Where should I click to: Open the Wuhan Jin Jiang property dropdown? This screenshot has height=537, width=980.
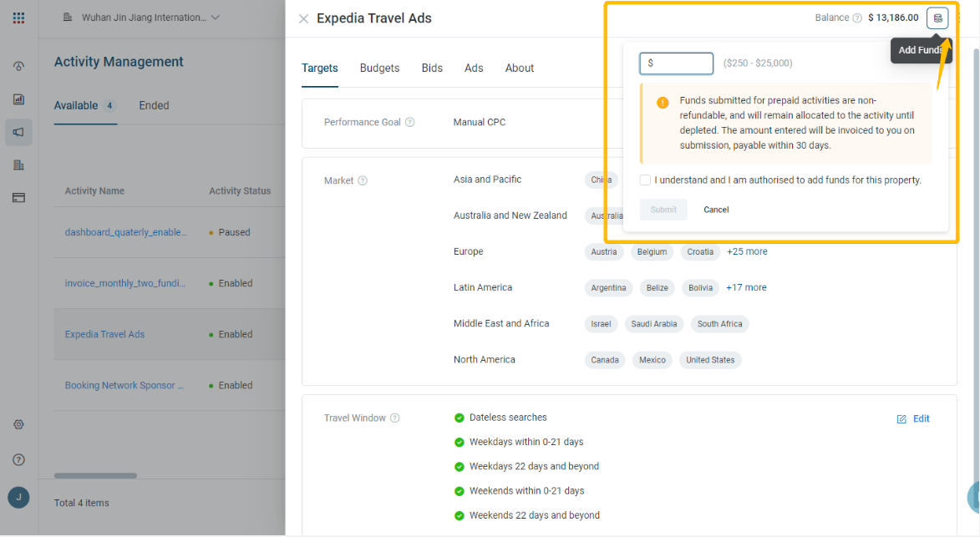pyautogui.click(x=142, y=18)
